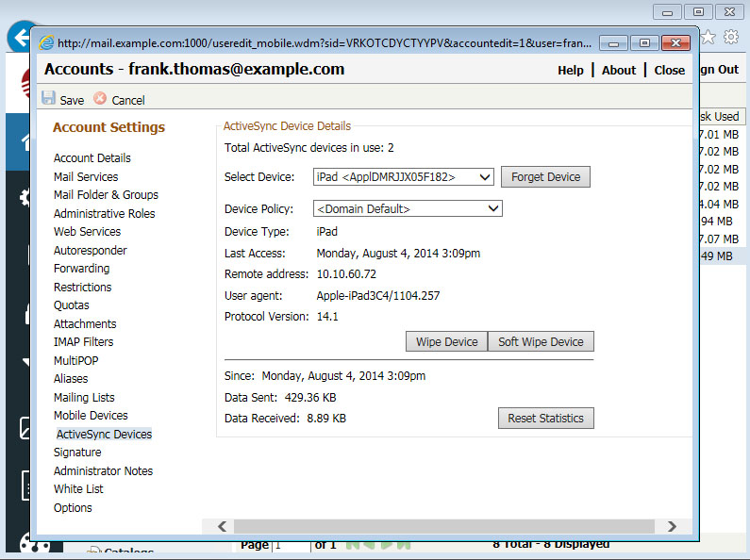Expand the Device Policy dropdown

[x=408, y=209]
